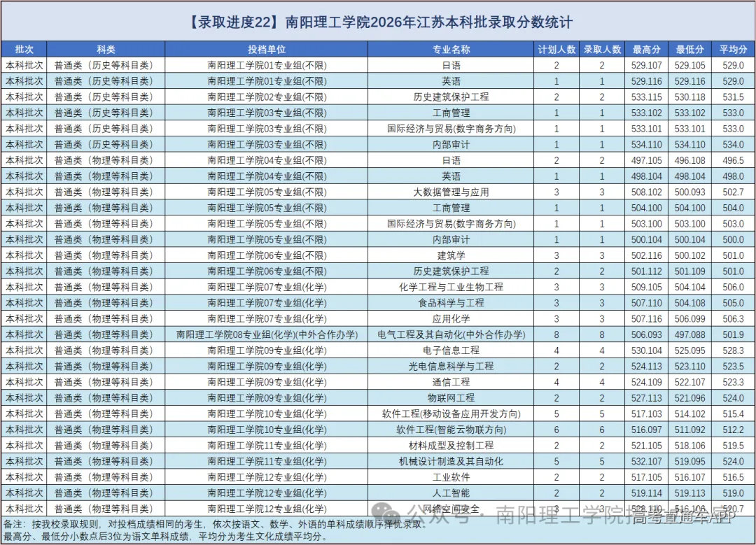Click the major 建筑学

click(451, 255)
